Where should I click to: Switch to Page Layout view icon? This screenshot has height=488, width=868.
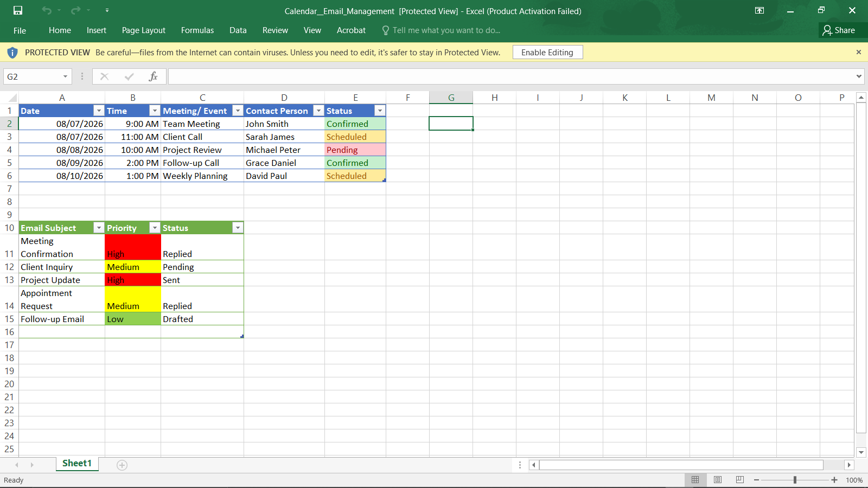point(718,480)
